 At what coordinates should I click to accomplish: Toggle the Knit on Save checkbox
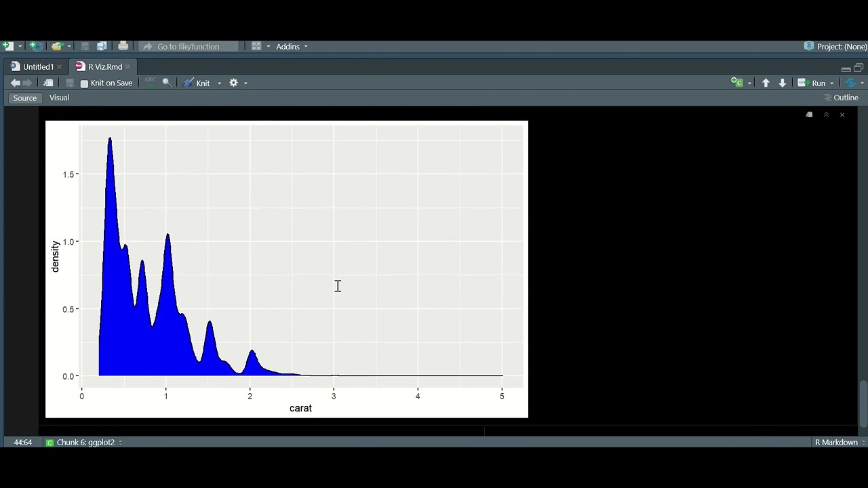click(84, 83)
